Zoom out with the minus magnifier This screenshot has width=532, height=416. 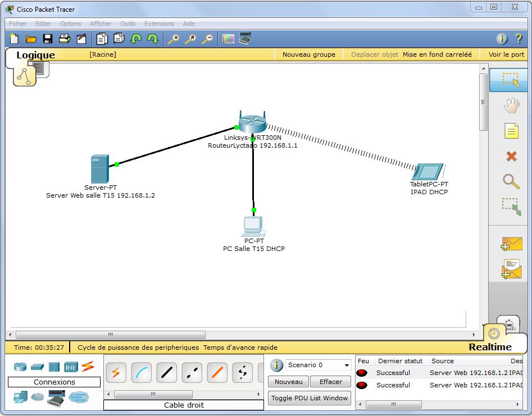[x=207, y=39]
